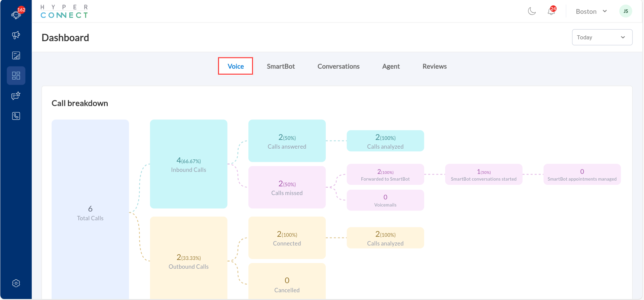Open the reports chart icon in sidebar
The width and height of the screenshot is (644, 300).
(x=16, y=55)
